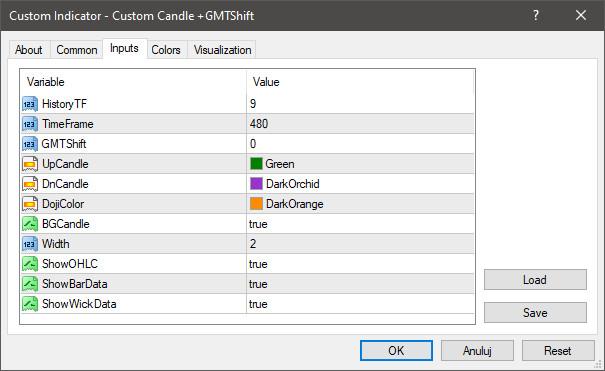The height and width of the screenshot is (371, 605).
Task: Select the ShowBarData variable name
Action: tap(74, 284)
